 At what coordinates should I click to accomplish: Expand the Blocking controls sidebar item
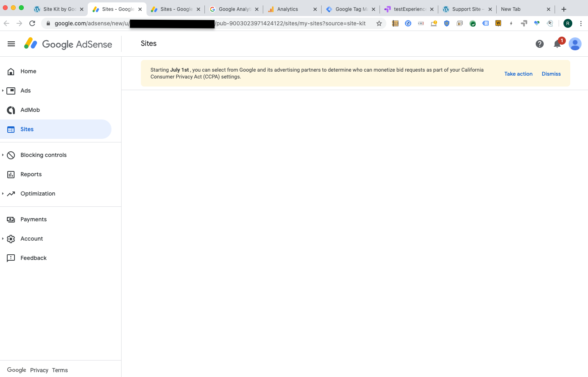pyautogui.click(x=43, y=155)
